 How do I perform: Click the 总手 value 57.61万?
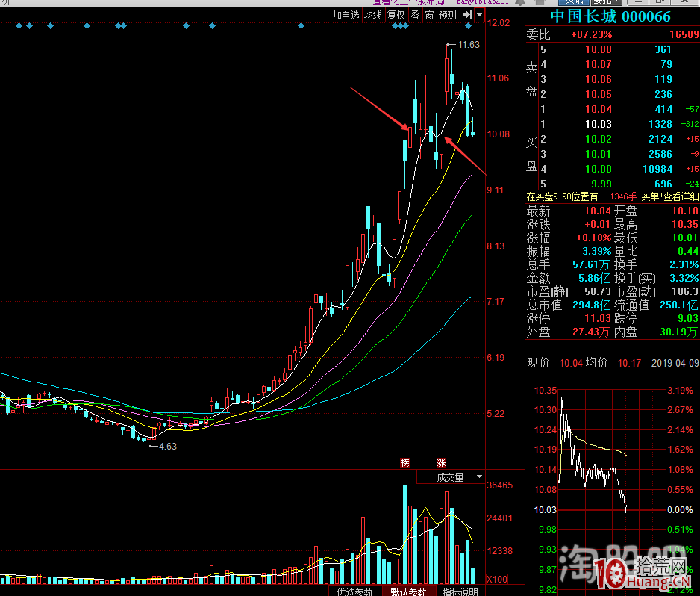point(592,265)
